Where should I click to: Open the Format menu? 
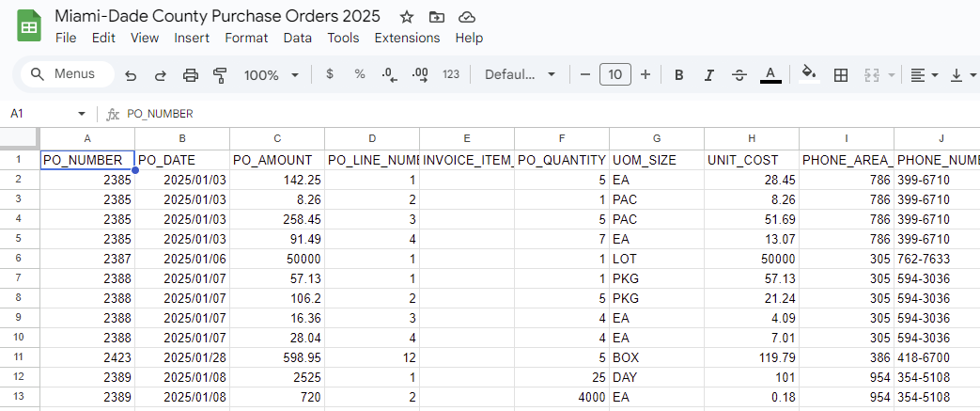246,38
